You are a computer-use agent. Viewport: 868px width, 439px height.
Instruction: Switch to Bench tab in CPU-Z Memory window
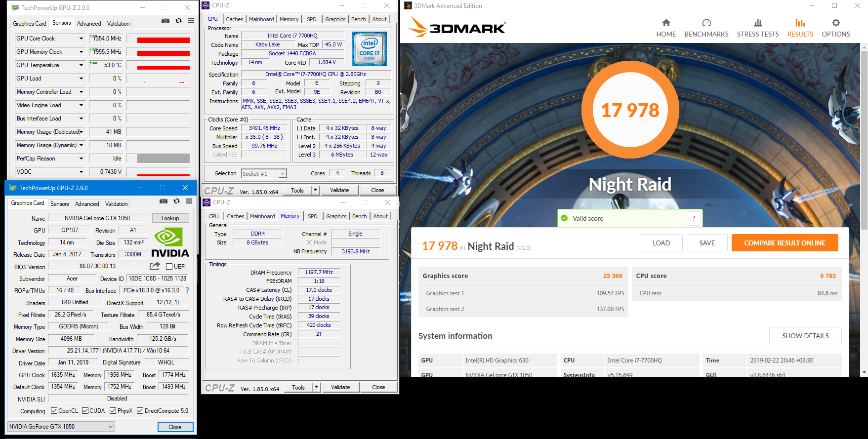point(360,216)
